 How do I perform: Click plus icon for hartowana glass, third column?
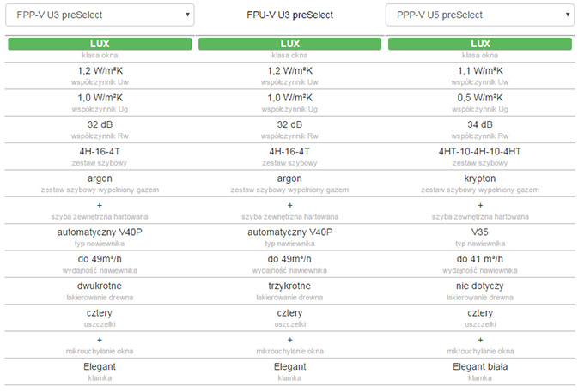click(479, 205)
